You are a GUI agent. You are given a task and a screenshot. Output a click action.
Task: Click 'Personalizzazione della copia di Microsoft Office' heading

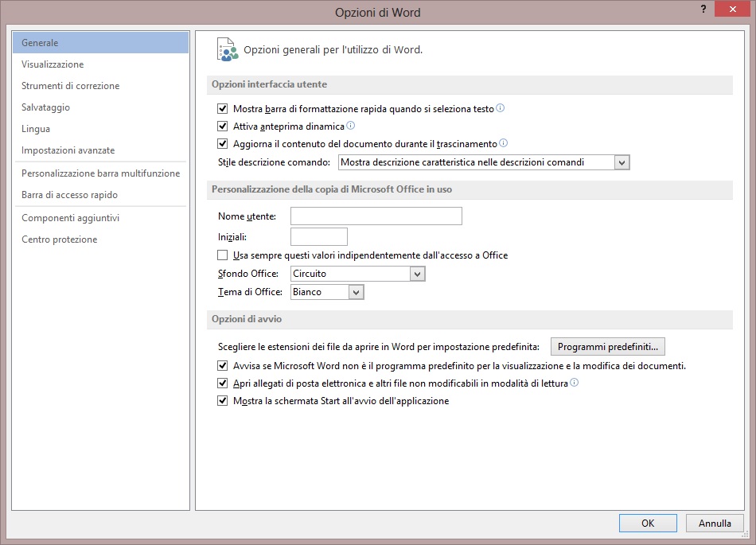click(x=332, y=189)
